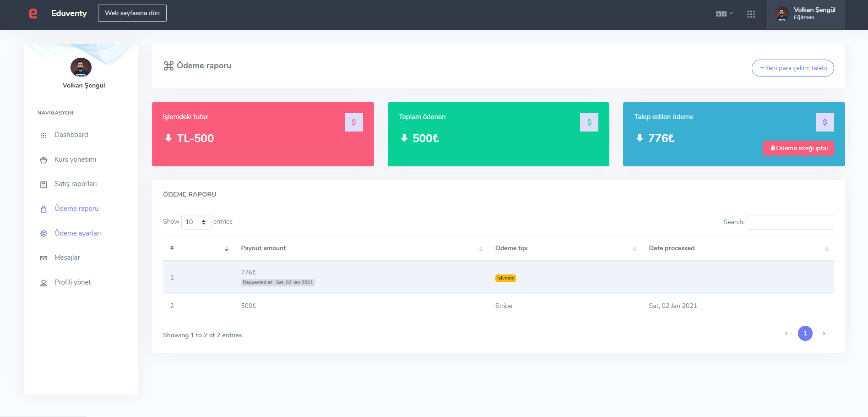Select pagination page 1

point(805,333)
